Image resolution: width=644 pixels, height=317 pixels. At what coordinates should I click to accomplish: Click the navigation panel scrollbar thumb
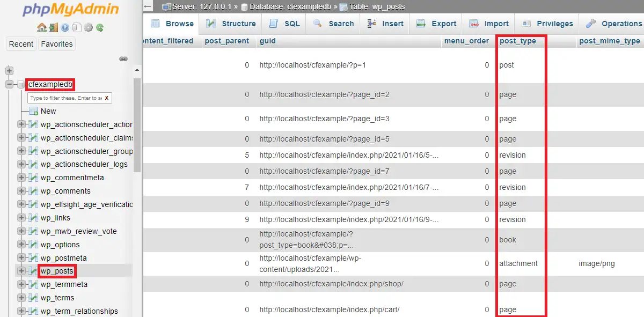pos(137,125)
